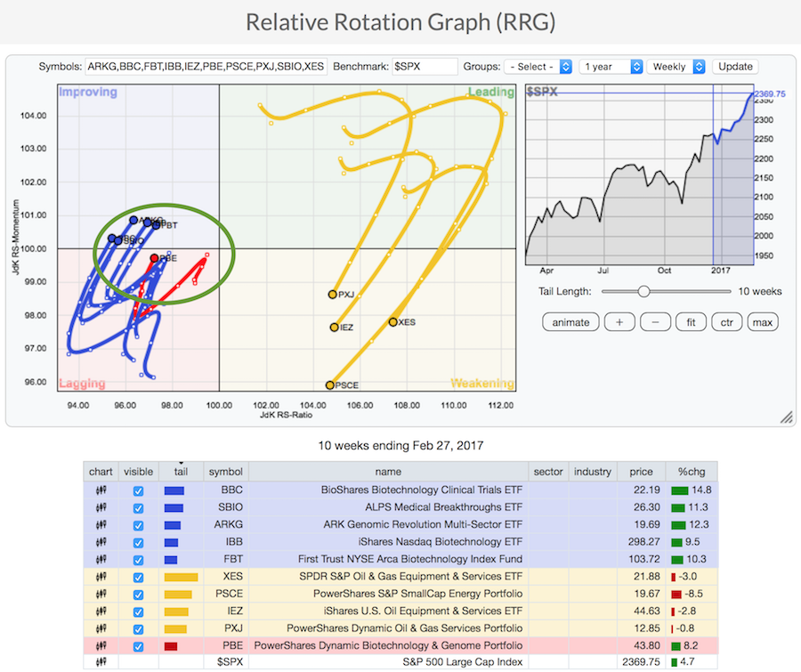This screenshot has width=801, height=672.
Task: Click the chart icon in ARKG row
Action: (101, 524)
